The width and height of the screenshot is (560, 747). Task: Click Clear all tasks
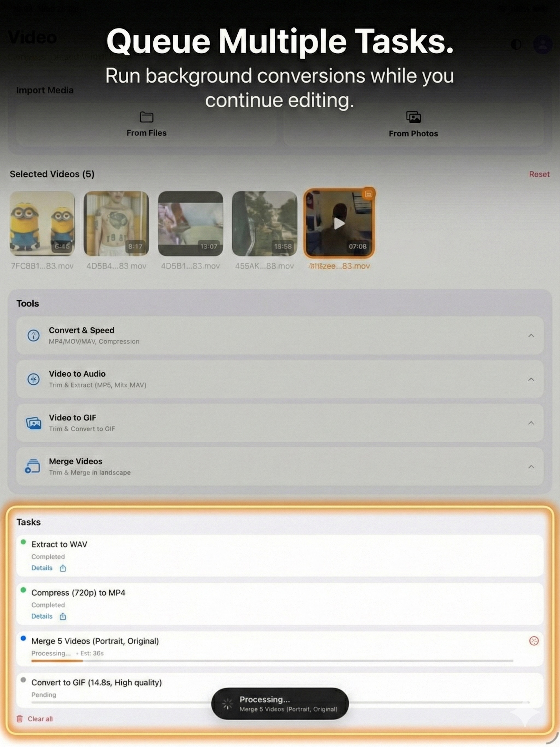40,719
